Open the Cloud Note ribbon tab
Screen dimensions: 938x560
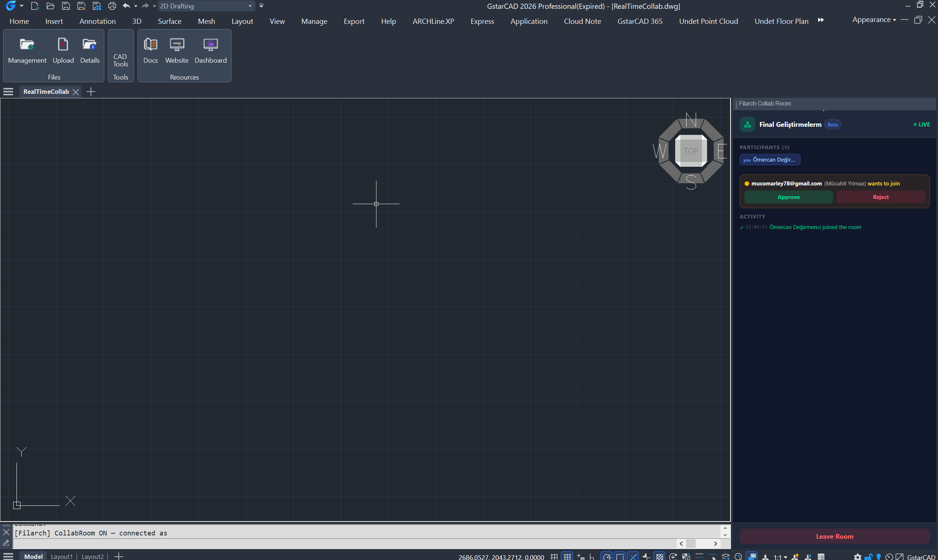click(x=582, y=21)
